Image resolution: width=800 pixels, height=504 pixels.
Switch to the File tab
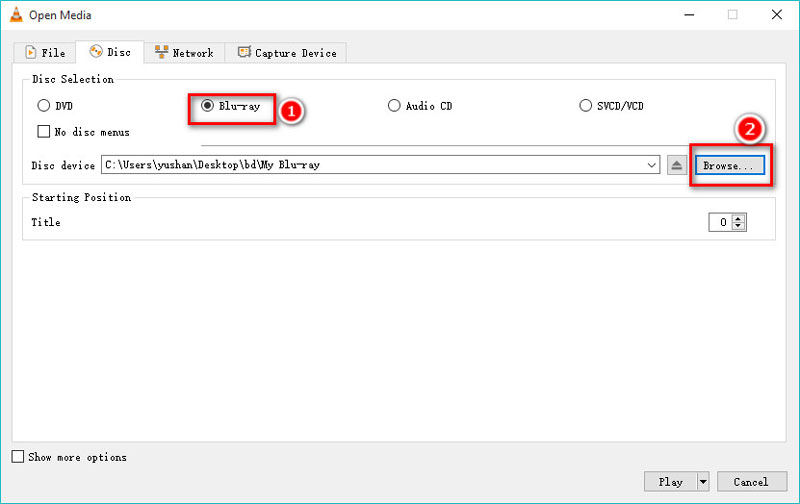pos(46,52)
